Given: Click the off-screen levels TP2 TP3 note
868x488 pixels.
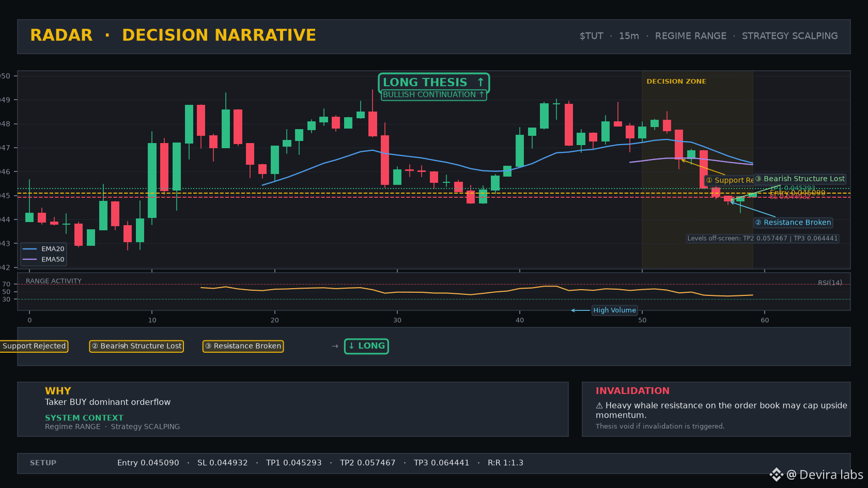Looking at the screenshot, I should [763, 239].
